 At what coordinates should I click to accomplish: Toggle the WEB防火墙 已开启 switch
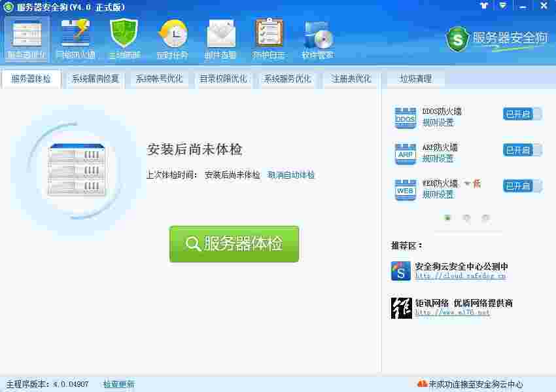[x=521, y=186]
